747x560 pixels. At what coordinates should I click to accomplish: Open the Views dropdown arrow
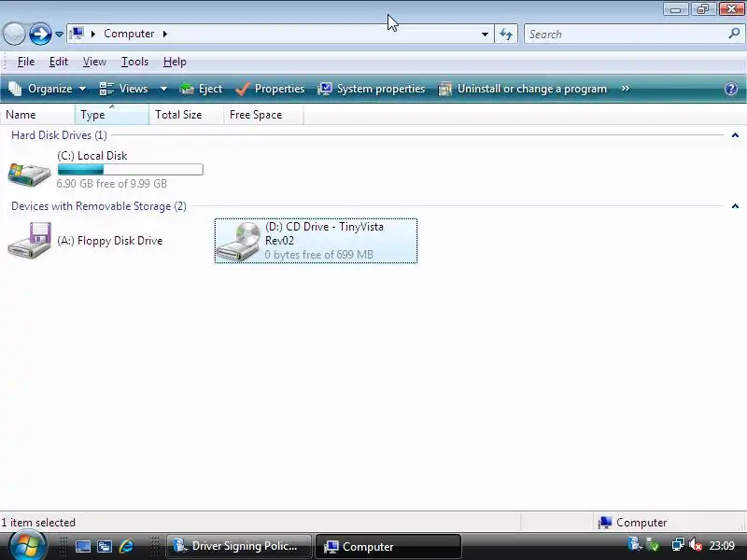(163, 89)
